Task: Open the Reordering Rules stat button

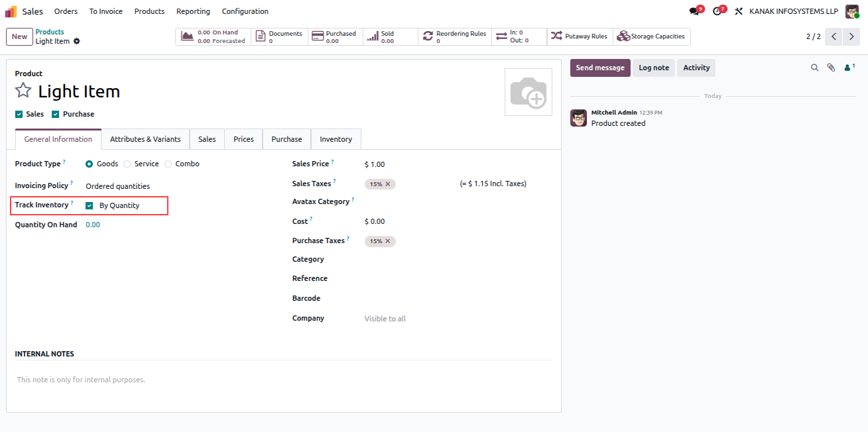Action: click(455, 36)
